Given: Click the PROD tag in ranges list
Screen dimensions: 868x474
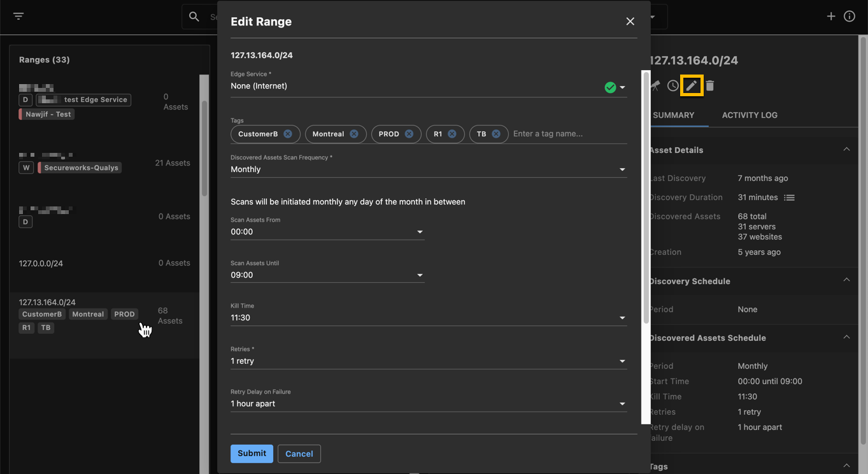Looking at the screenshot, I should (x=124, y=314).
